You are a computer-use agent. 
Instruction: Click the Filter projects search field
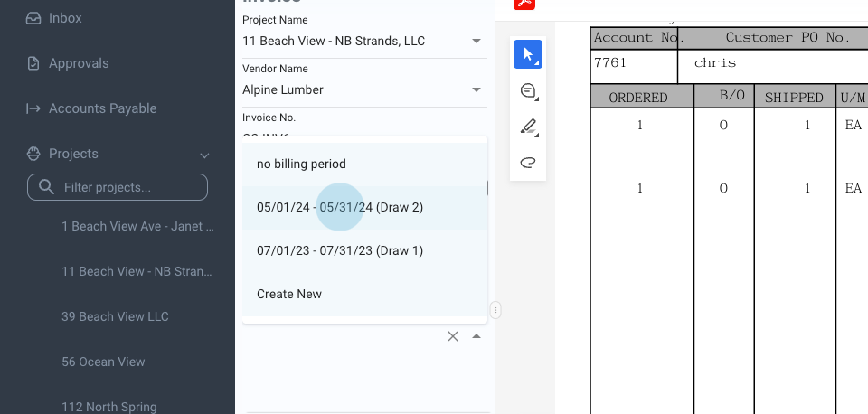pos(127,187)
